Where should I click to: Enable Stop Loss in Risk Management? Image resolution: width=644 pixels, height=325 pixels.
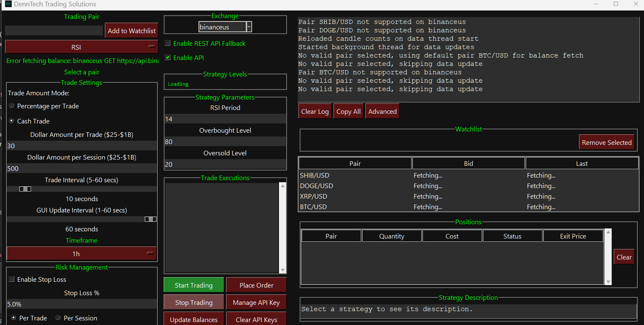click(x=11, y=279)
